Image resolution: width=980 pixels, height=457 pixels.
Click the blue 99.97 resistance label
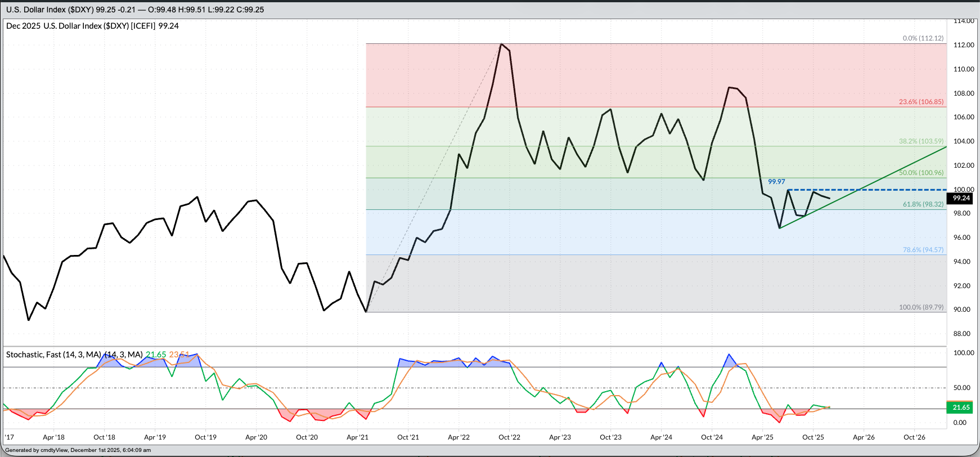click(776, 182)
